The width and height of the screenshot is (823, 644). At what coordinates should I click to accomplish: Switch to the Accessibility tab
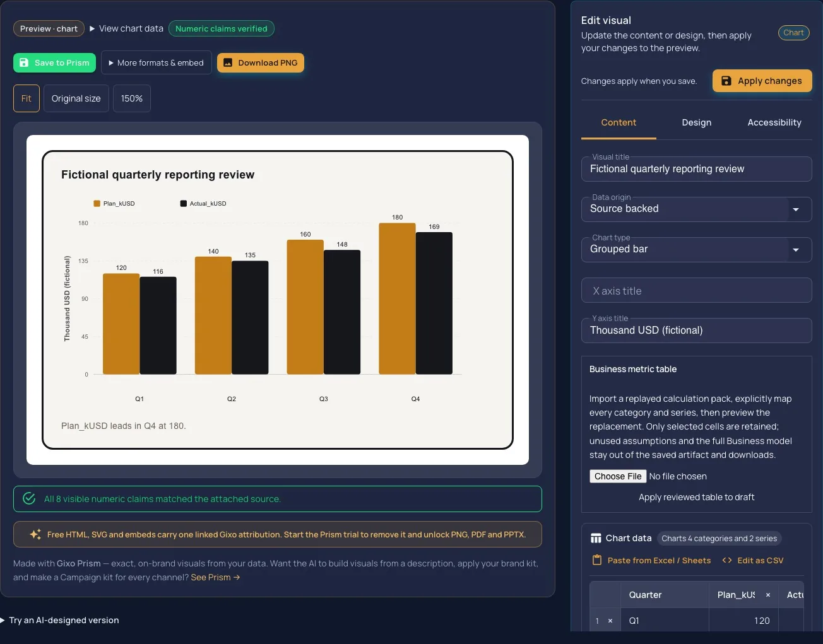774,122
